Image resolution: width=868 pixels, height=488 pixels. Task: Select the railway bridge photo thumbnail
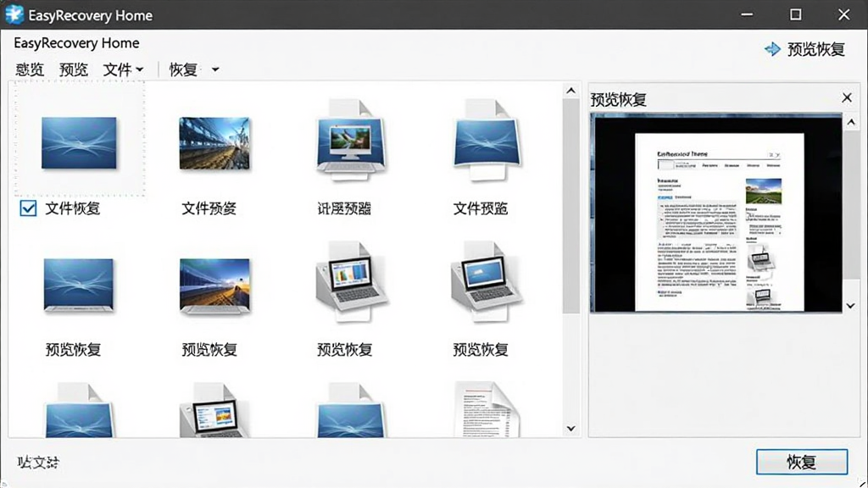[214, 143]
